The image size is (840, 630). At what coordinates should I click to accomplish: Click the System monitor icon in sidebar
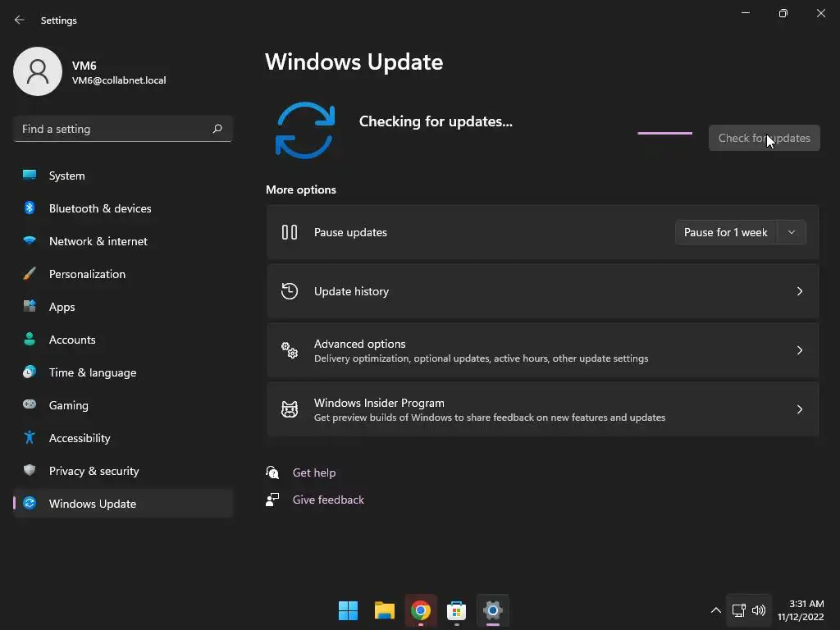click(30, 175)
